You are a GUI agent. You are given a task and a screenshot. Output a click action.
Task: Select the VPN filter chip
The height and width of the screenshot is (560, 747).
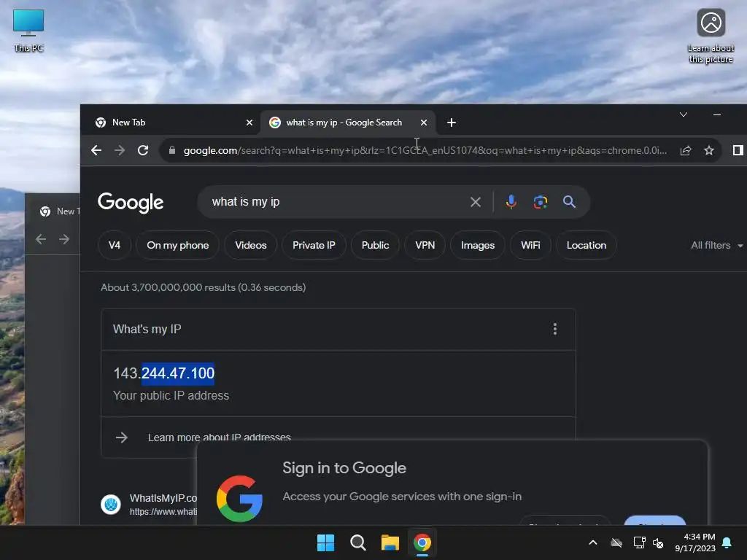point(425,245)
